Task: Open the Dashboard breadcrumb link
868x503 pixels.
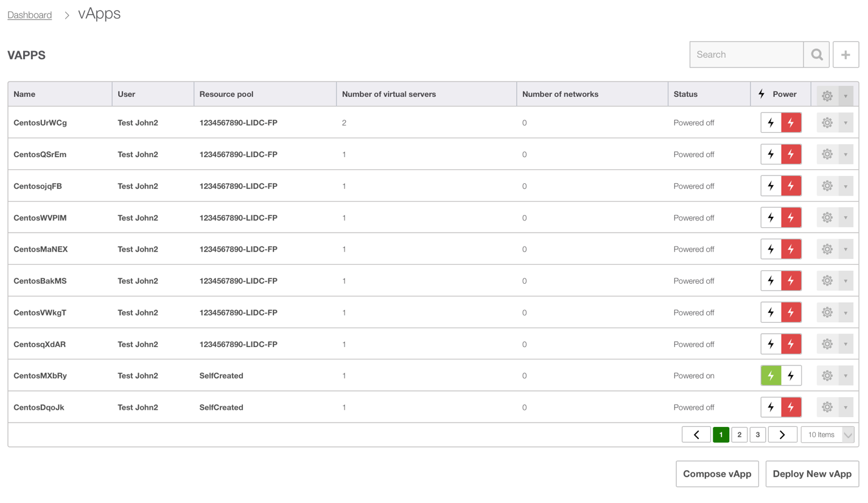Action: coord(29,15)
